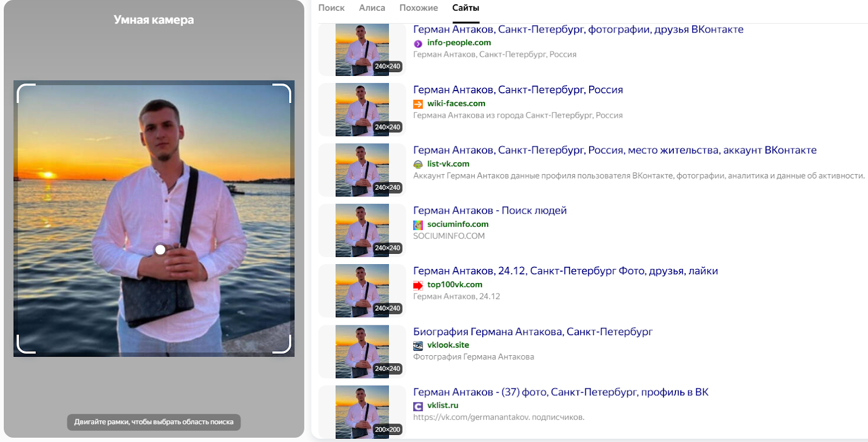Click the top100vk.com red favicon
This screenshot has width=868, height=442.
click(418, 285)
